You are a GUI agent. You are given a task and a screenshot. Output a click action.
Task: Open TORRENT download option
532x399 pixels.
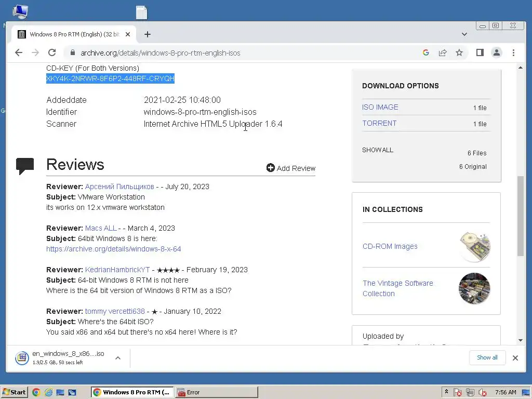[x=379, y=123]
